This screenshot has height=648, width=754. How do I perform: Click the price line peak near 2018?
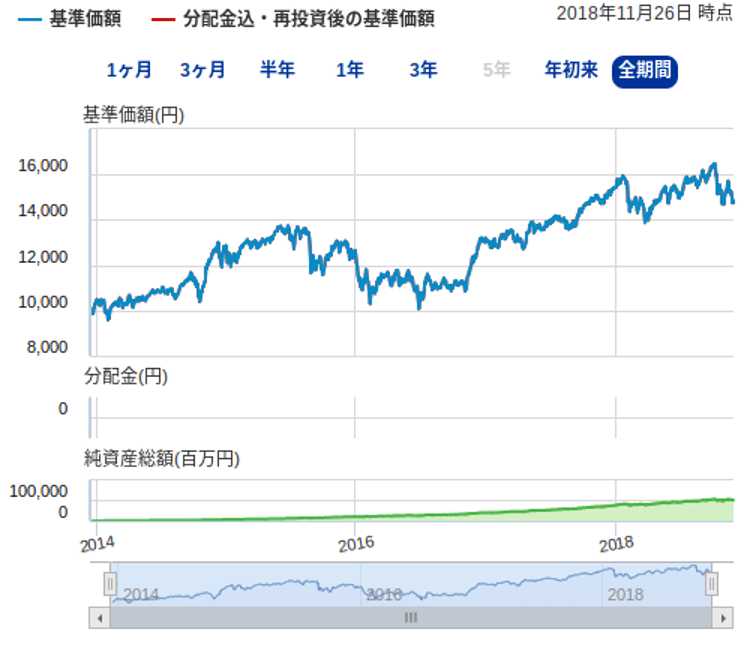(x=713, y=165)
